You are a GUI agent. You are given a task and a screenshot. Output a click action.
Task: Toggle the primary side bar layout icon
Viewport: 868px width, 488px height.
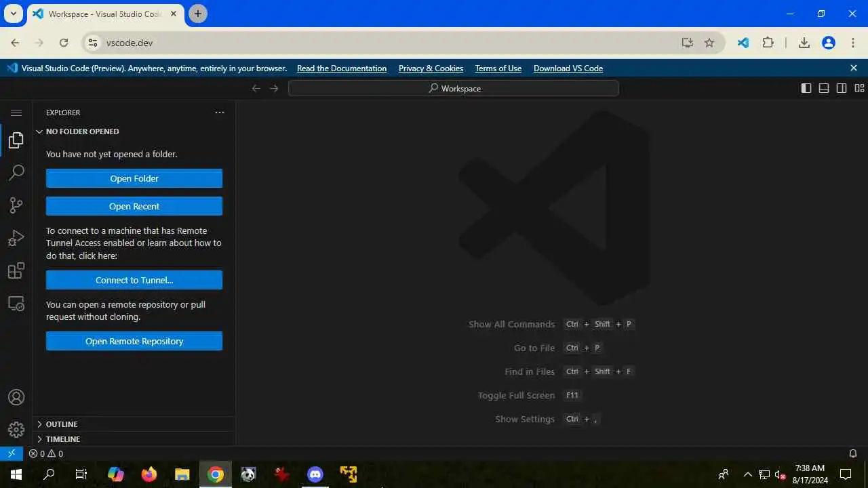[x=806, y=88]
